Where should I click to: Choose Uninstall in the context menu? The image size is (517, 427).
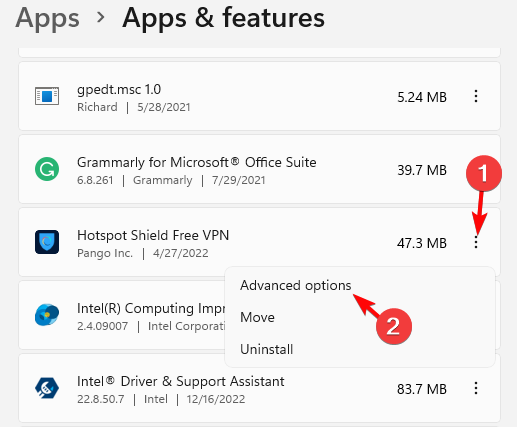click(x=267, y=349)
